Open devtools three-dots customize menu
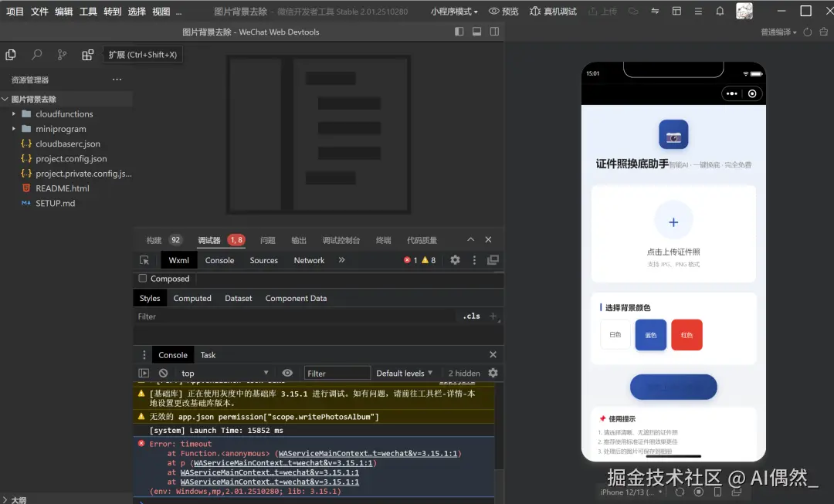This screenshot has height=504, width=834. (474, 260)
